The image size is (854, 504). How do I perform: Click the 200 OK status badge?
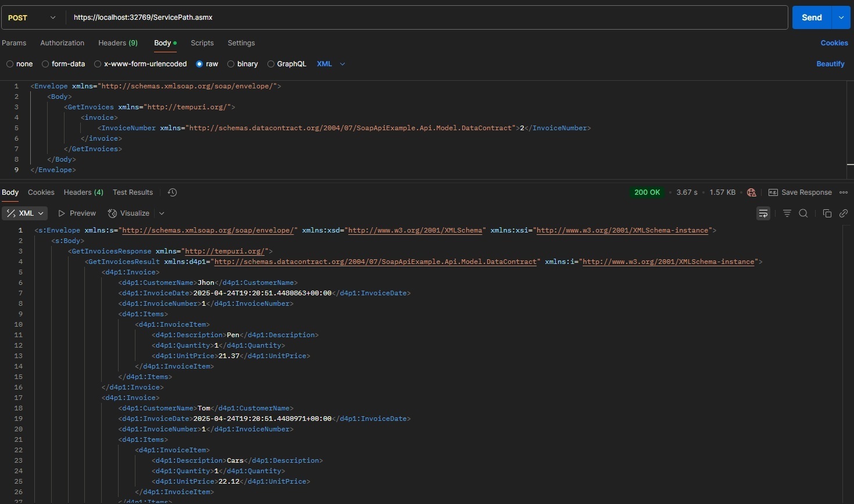pyautogui.click(x=647, y=192)
